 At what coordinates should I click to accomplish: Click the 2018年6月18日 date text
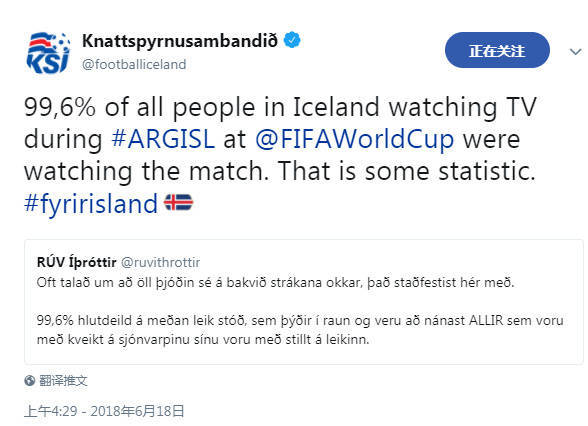coord(137,411)
